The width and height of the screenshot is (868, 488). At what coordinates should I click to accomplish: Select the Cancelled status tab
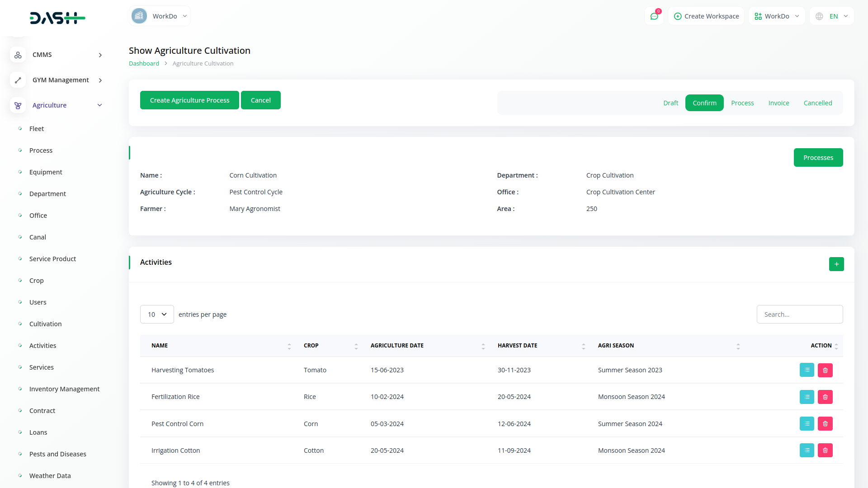(817, 103)
